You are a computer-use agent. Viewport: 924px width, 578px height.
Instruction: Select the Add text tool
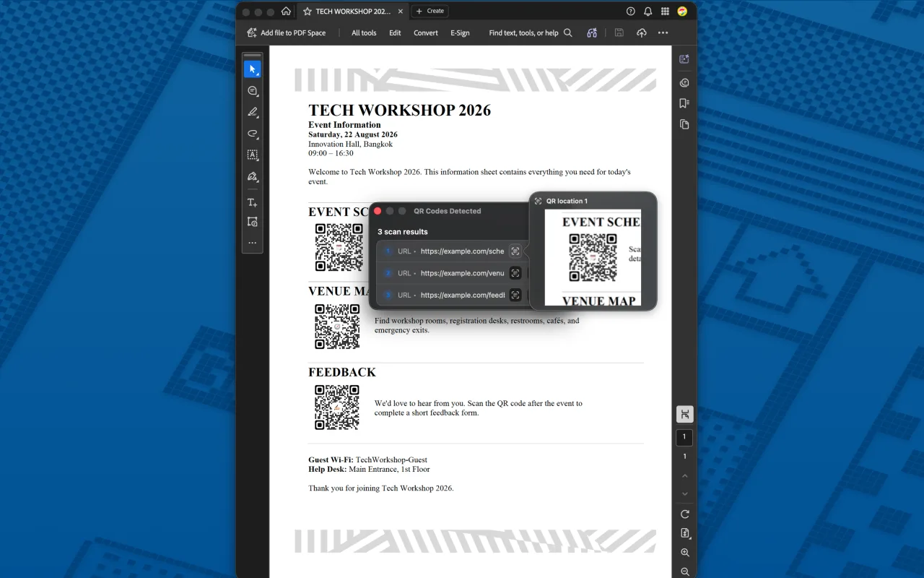(252, 203)
